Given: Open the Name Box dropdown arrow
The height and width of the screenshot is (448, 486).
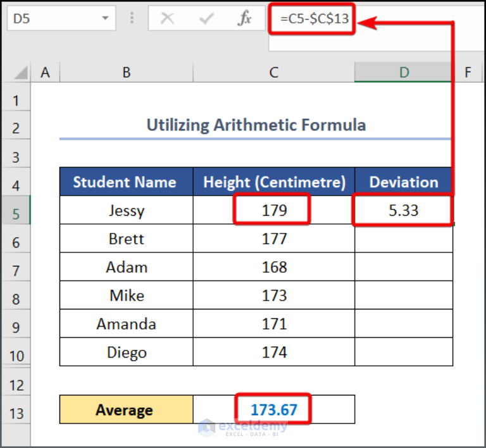Looking at the screenshot, I should pos(105,18).
